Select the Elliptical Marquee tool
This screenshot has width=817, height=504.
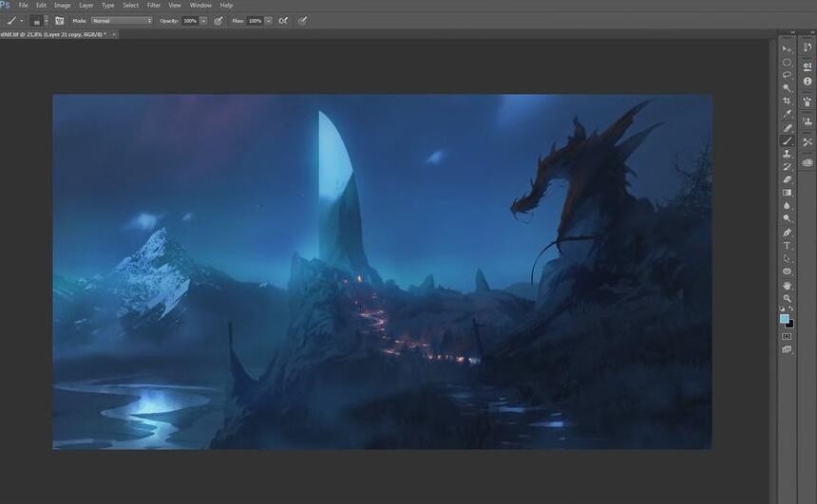coord(787,62)
